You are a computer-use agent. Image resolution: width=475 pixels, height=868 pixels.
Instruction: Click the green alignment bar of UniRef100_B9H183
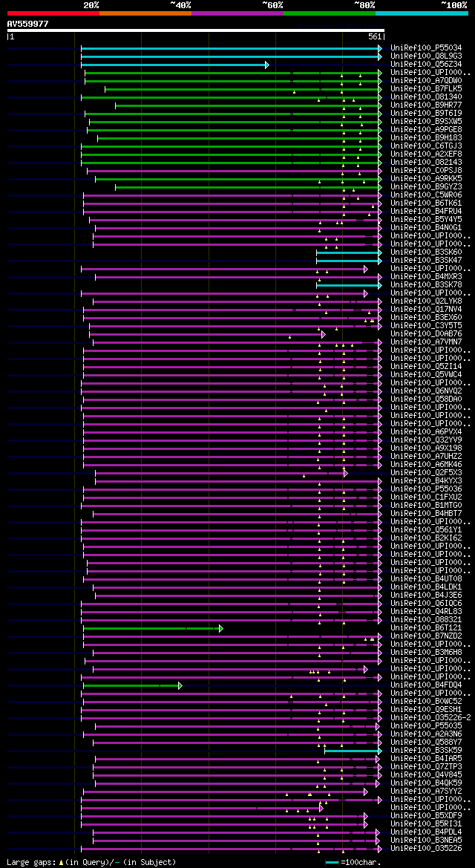point(238,138)
